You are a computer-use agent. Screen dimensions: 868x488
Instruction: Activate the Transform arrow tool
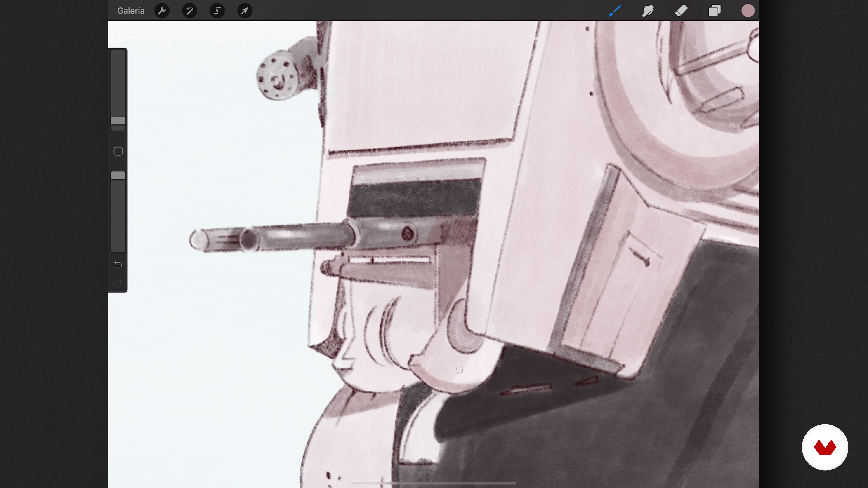pos(245,11)
